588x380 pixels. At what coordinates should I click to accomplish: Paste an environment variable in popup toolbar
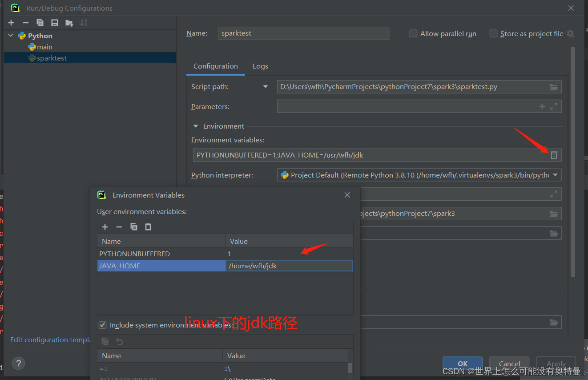pos(148,227)
